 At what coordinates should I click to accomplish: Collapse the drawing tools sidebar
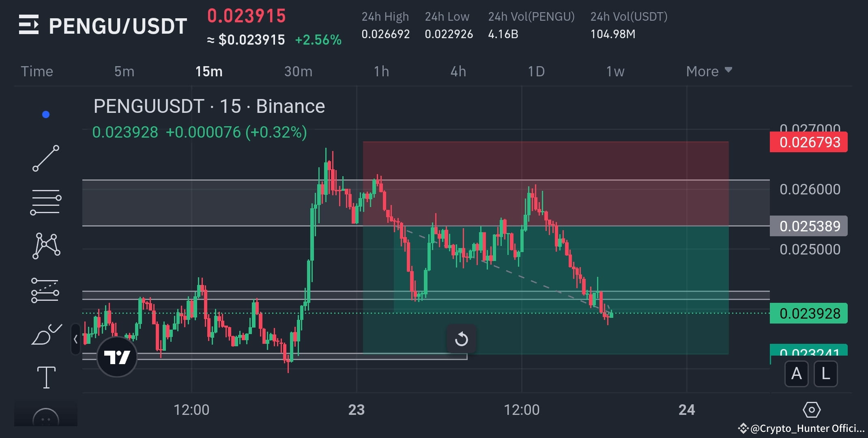75,339
